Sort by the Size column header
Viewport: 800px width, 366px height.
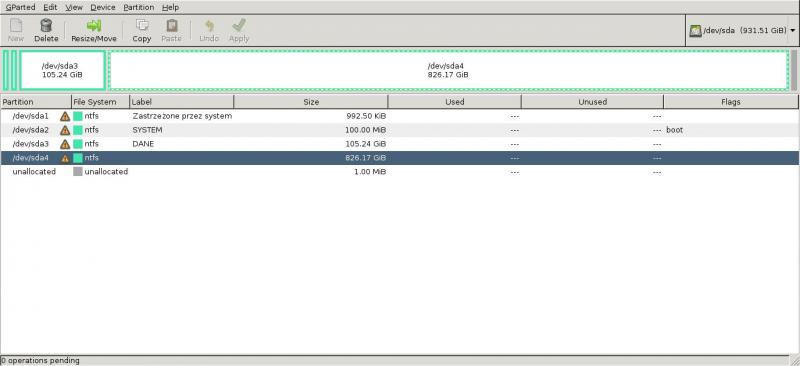coord(311,102)
